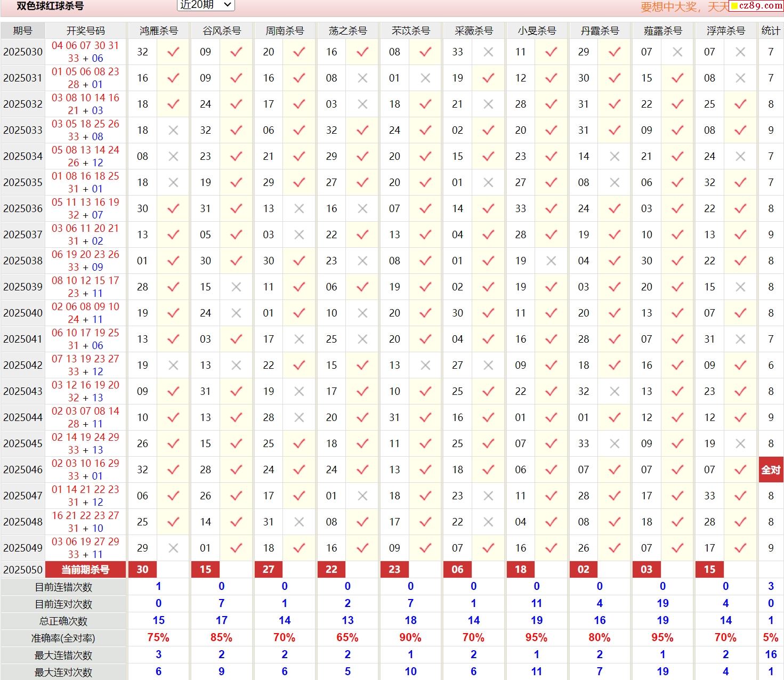Click the 浮萍杀号 column header
Viewport: 784px width, 680px height.
click(726, 31)
